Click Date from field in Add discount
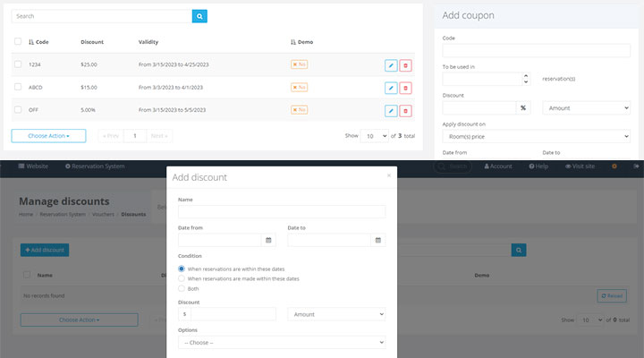This screenshot has height=358, width=644. pyautogui.click(x=220, y=240)
